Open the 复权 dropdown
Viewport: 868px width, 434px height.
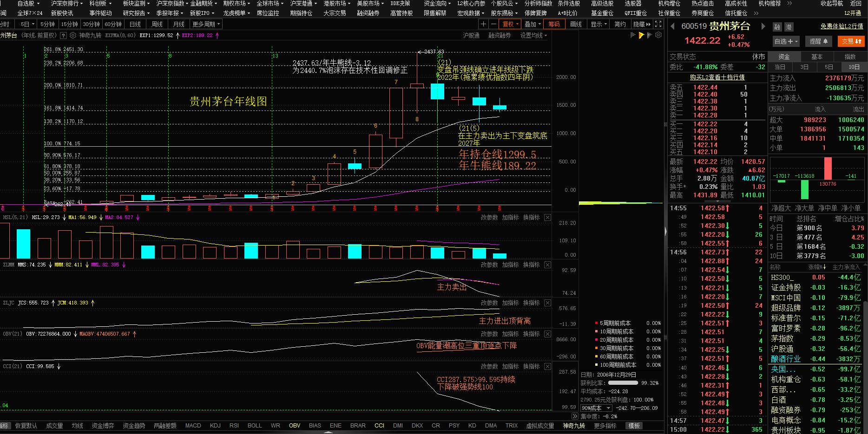511,24
